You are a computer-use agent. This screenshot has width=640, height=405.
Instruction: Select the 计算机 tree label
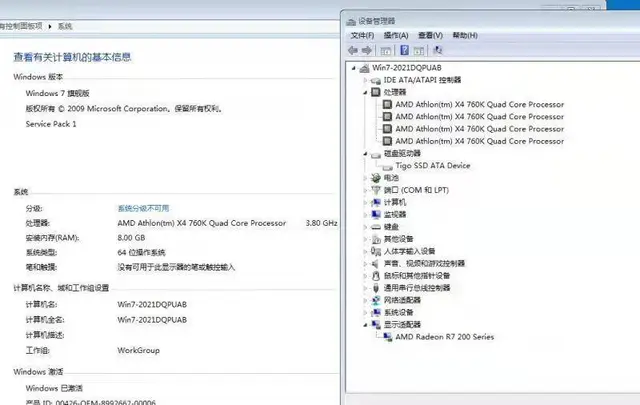point(395,202)
